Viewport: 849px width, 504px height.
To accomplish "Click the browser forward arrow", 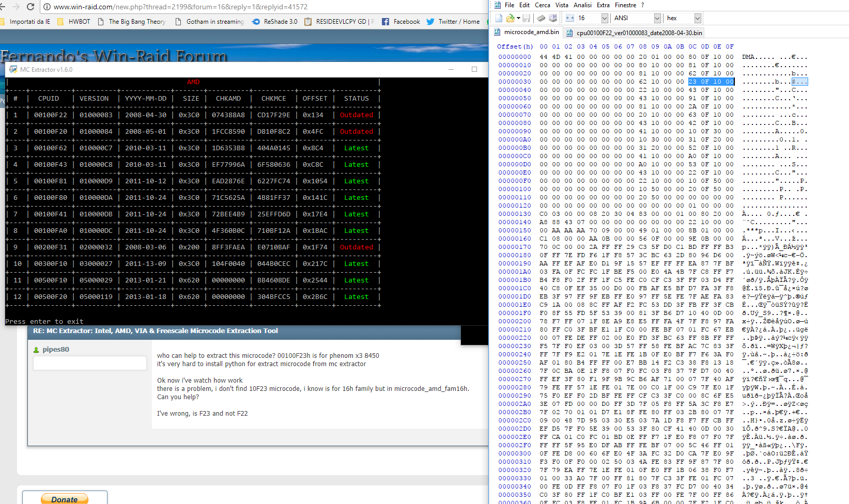I will (16, 7).
